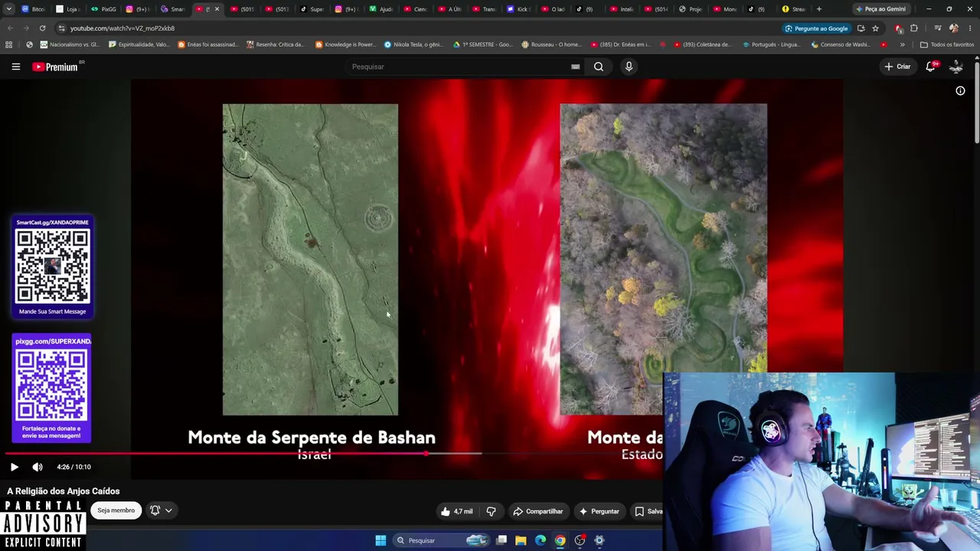Open Task View on the taskbar
Image resolution: width=980 pixels, height=551 pixels.
tap(501, 540)
